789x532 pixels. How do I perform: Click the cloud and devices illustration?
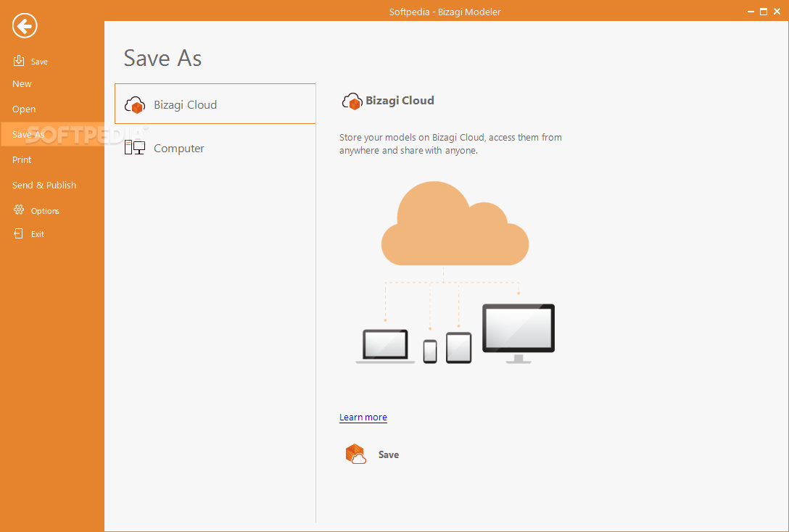[x=455, y=272]
